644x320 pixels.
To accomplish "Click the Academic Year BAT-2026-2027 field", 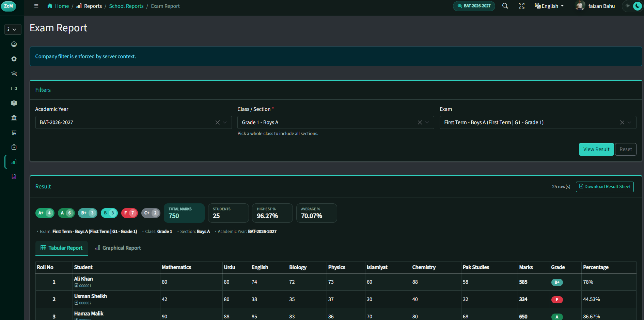I will tap(133, 122).
